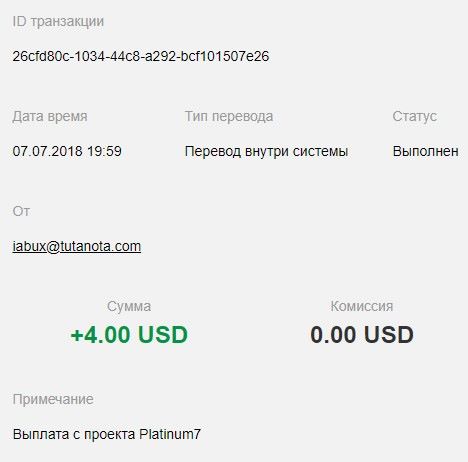
Task: Select the transaction ID value text
Action: click(141, 56)
